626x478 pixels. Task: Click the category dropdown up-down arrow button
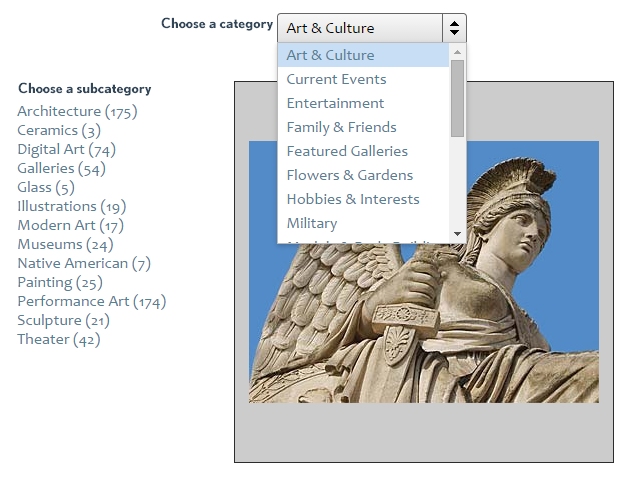(454, 28)
